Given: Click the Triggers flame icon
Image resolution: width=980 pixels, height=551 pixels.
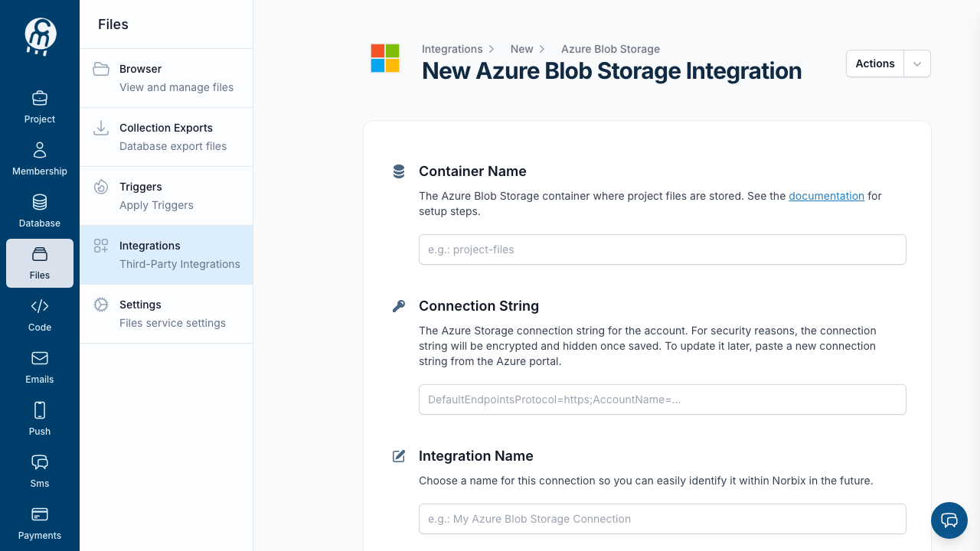Looking at the screenshot, I should pos(101,187).
